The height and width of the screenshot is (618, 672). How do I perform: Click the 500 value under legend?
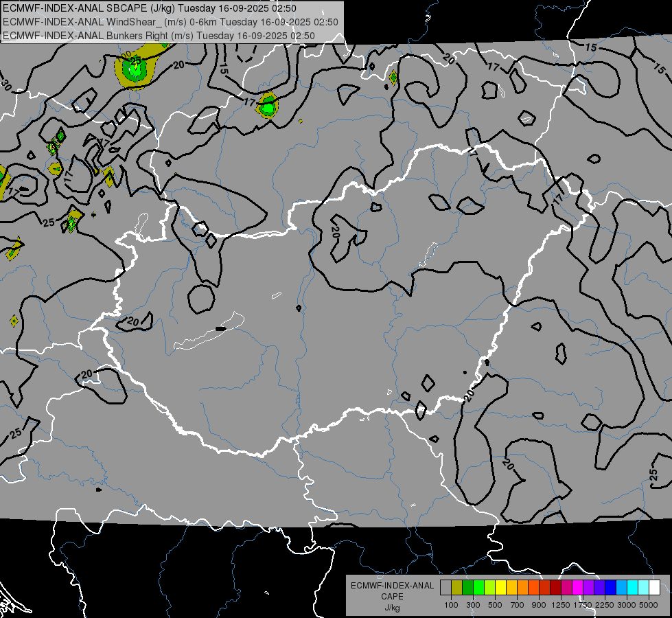point(495,605)
